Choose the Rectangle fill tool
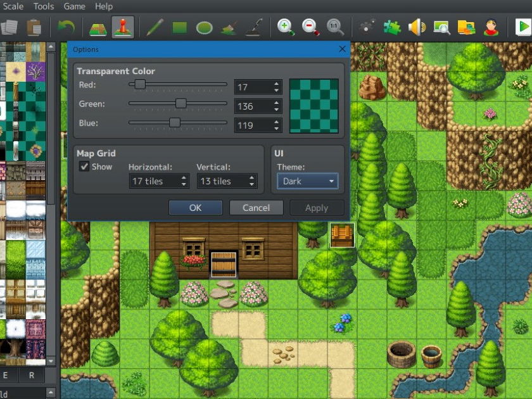The image size is (532, 399). (x=179, y=27)
